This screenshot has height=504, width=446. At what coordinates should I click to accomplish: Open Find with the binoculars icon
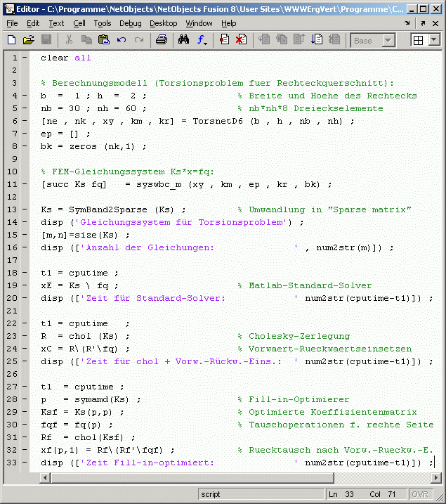coord(184,40)
